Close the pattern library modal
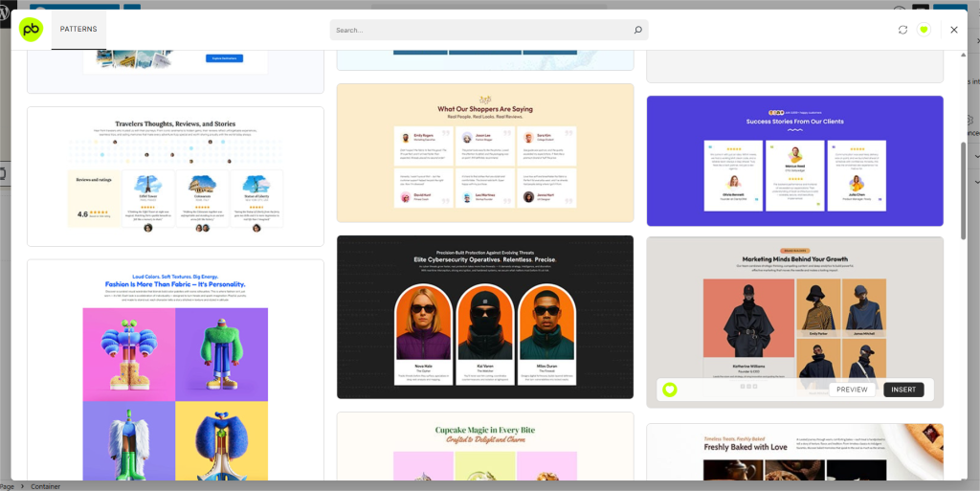 click(953, 30)
